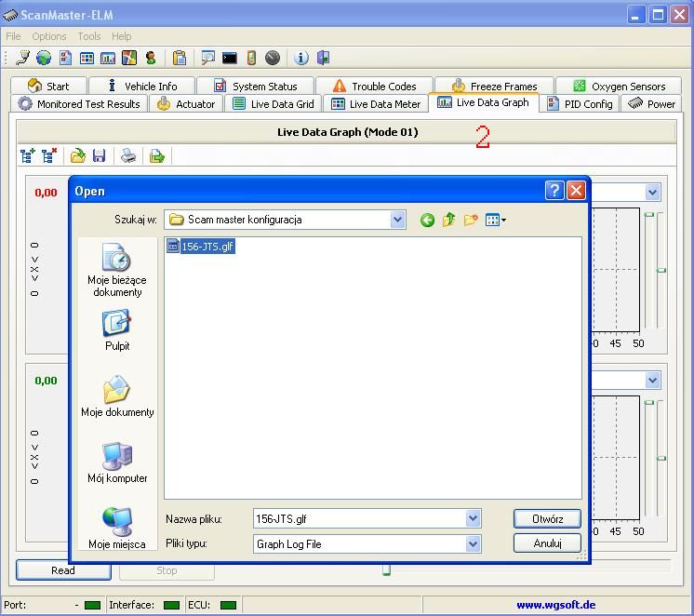Create a new folder in the Open dialog
Screen dimensions: 694x616
coord(471,220)
